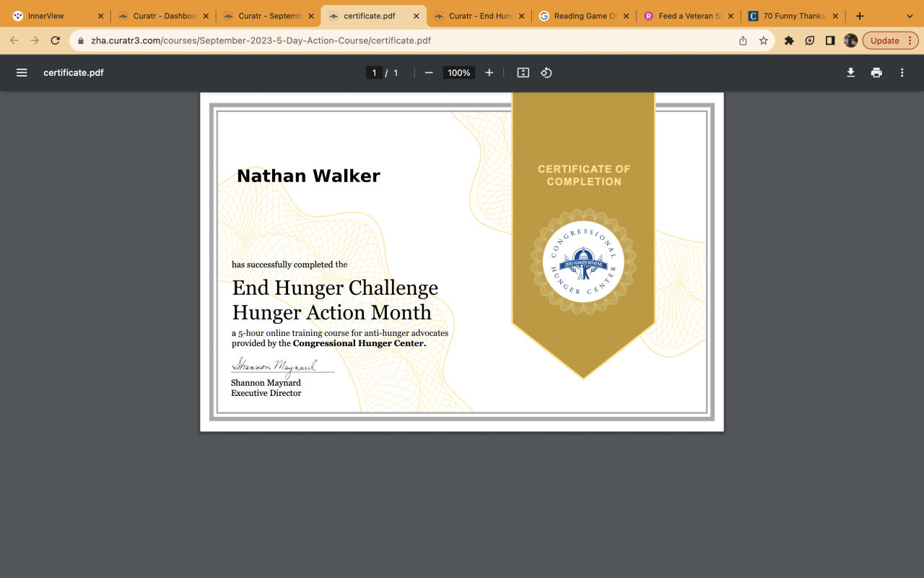Download the certificate PDF
Viewport: 924px width, 578px height.
click(x=851, y=72)
